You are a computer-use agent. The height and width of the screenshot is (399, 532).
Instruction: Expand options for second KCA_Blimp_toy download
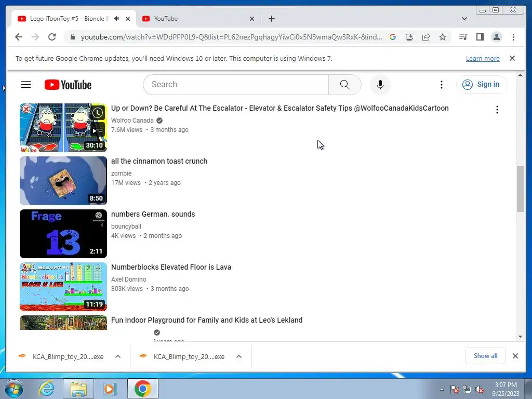click(x=239, y=356)
